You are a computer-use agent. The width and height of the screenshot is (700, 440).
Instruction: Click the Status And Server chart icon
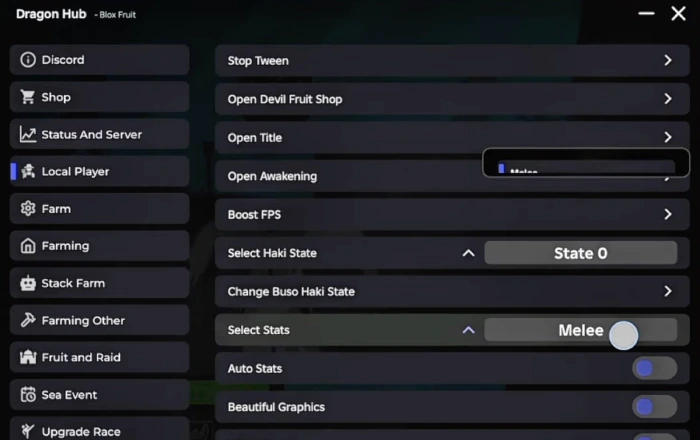pyautogui.click(x=28, y=134)
